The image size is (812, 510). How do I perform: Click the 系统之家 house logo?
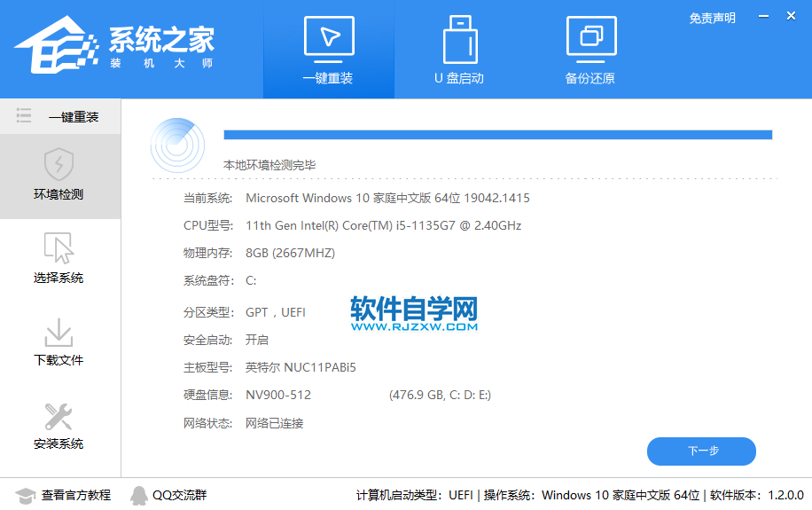tap(56, 44)
